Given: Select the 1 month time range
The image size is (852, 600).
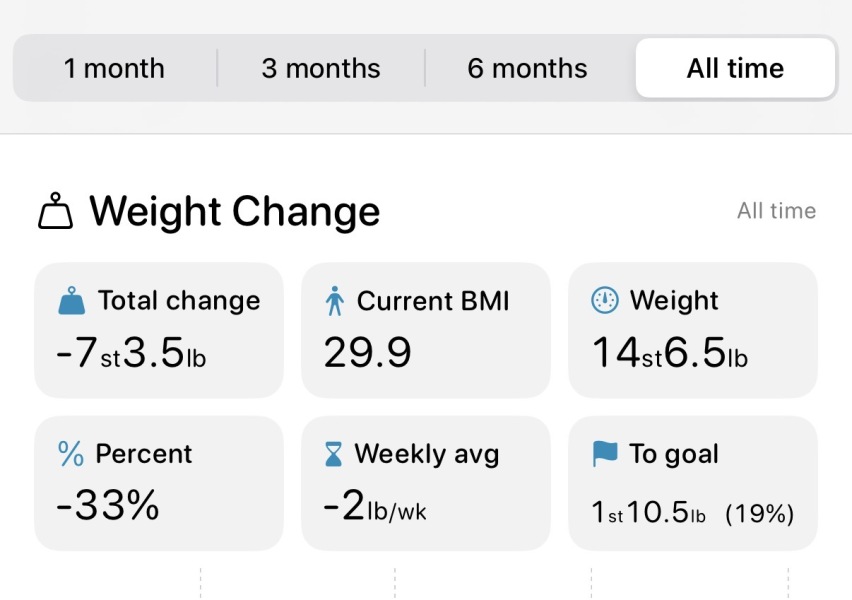Looking at the screenshot, I should 114,69.
